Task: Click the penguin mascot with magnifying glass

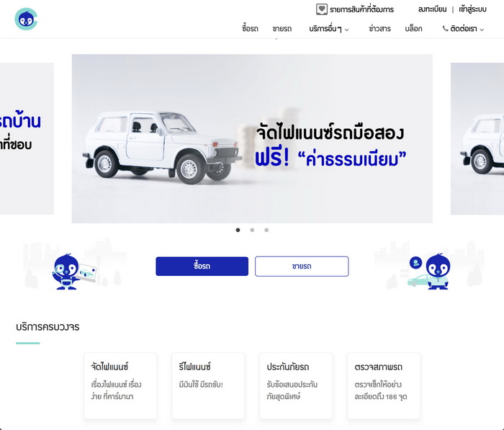Action: click(x=74, y=272)
